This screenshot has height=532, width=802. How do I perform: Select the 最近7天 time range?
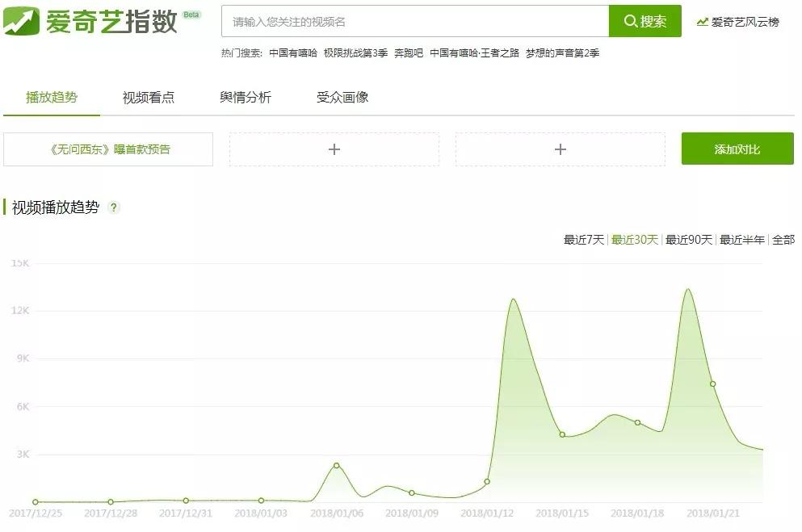584,240
